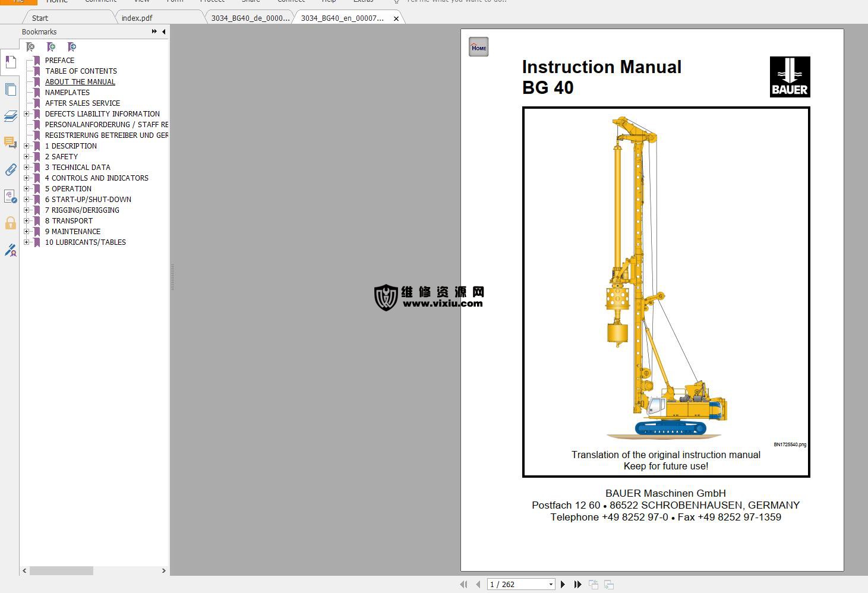
Task: Collapse the Bookmarks panel with left arrow
Action: pyautogui.click(x=163, y=31)
